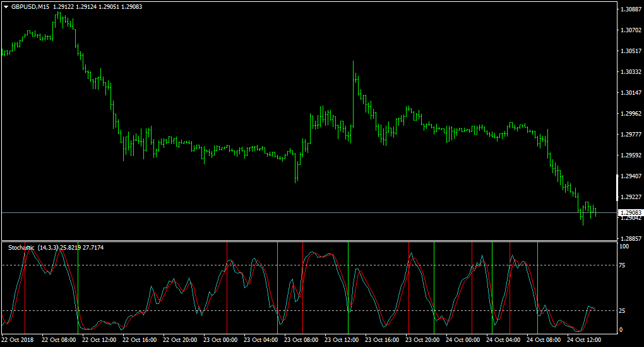
Task: Click the 1.29122 open price in chart header
Action: [x=63, y=7]
